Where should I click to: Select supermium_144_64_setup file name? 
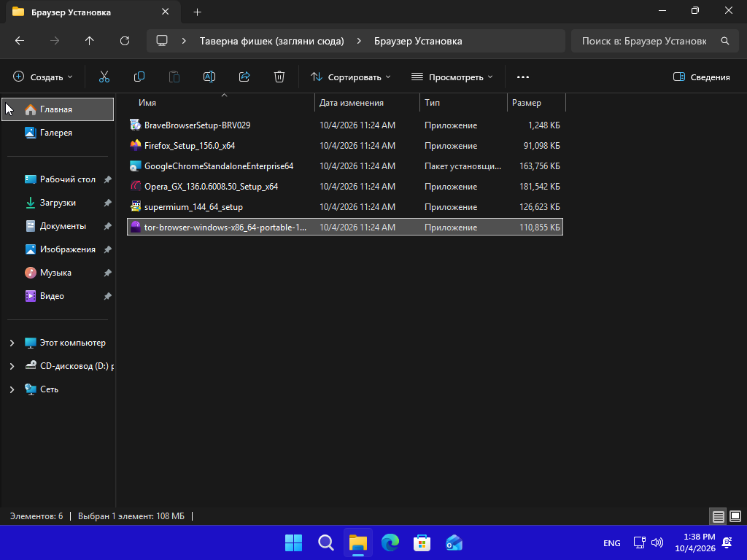tap(193, 207)
